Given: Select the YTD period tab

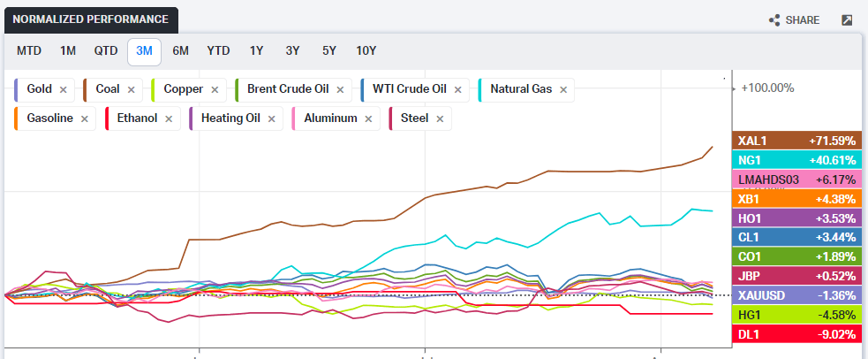Looking at the screenshot, I should (218, 50).
